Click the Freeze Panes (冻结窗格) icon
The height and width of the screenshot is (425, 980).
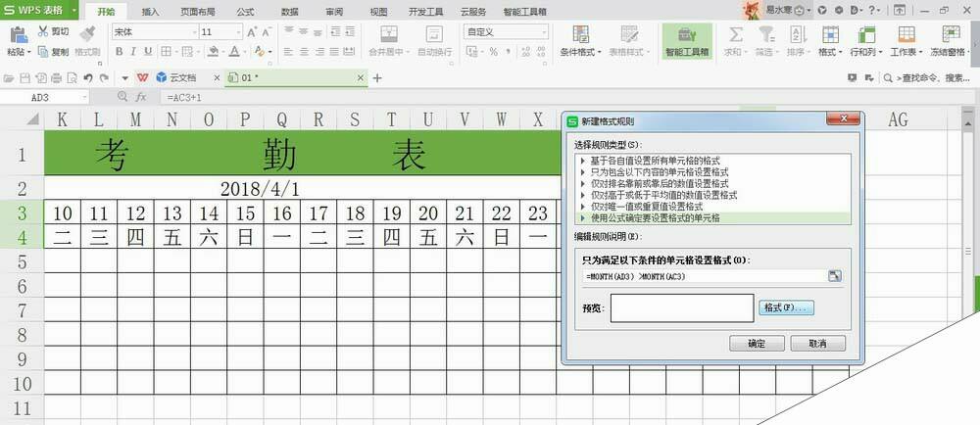click(952, 33)
